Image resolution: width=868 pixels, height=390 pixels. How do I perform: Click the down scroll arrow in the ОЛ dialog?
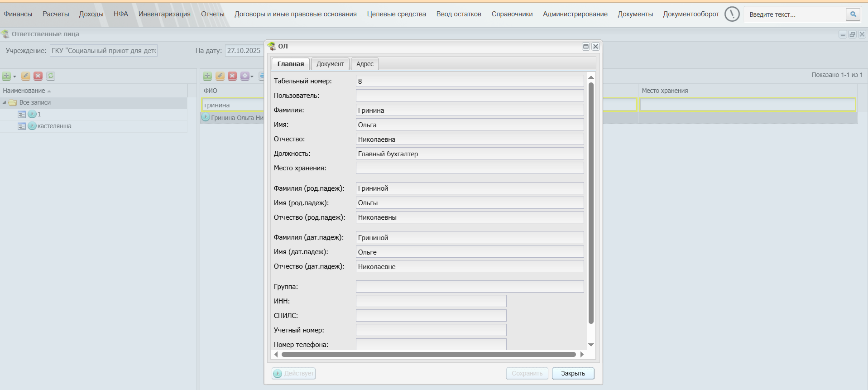tap(591, 345)
